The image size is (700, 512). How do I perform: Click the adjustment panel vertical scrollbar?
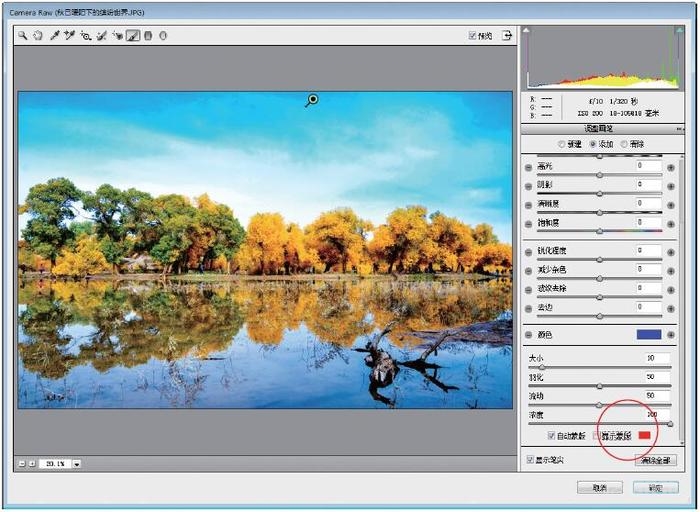click(681, 299)
